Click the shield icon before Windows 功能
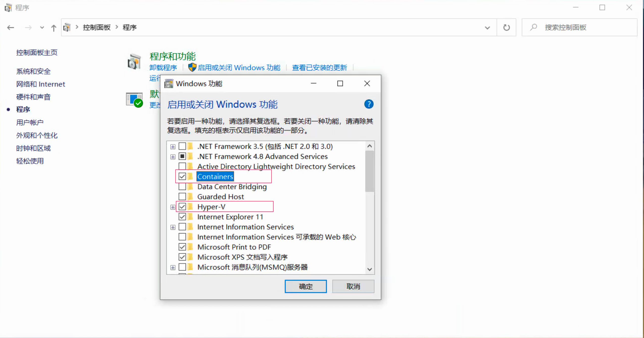The width and height of the screenshot is (644, 338). click(192, 67)
